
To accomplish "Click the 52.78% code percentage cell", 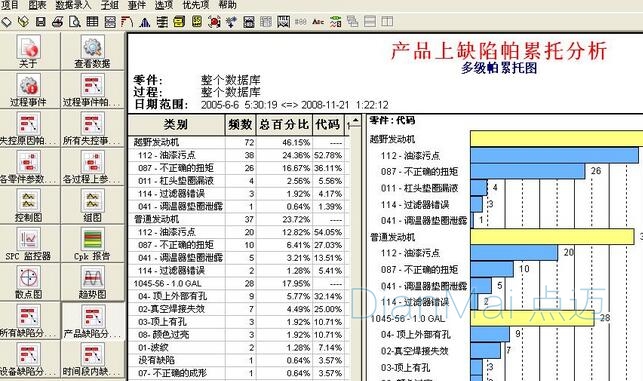I will (x=328, y=155).
